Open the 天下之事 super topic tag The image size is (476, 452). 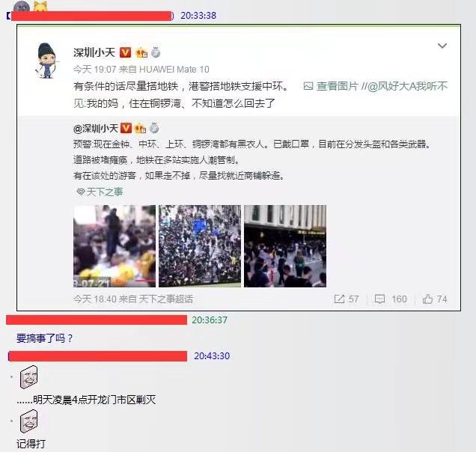click(x=100, y=192)
